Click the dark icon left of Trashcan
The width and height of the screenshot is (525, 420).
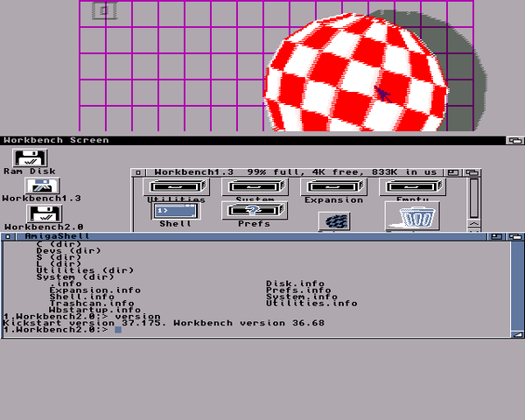coord(332,220)
